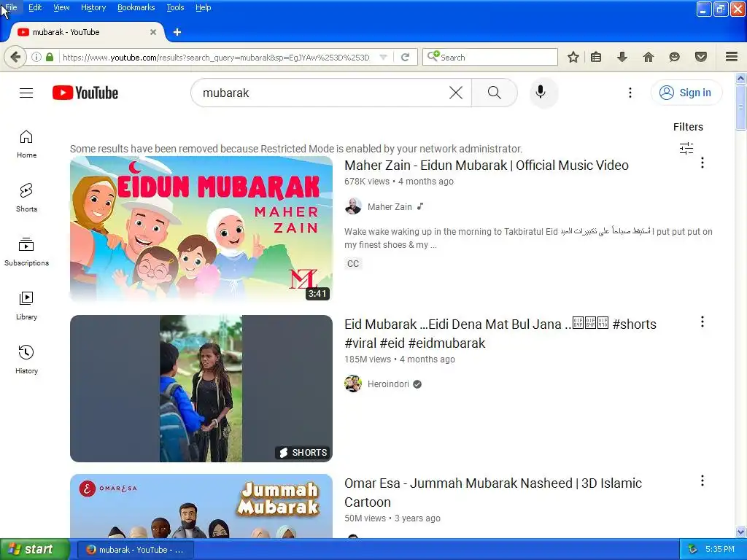Open History in the sidebar

tap(26, 359)
